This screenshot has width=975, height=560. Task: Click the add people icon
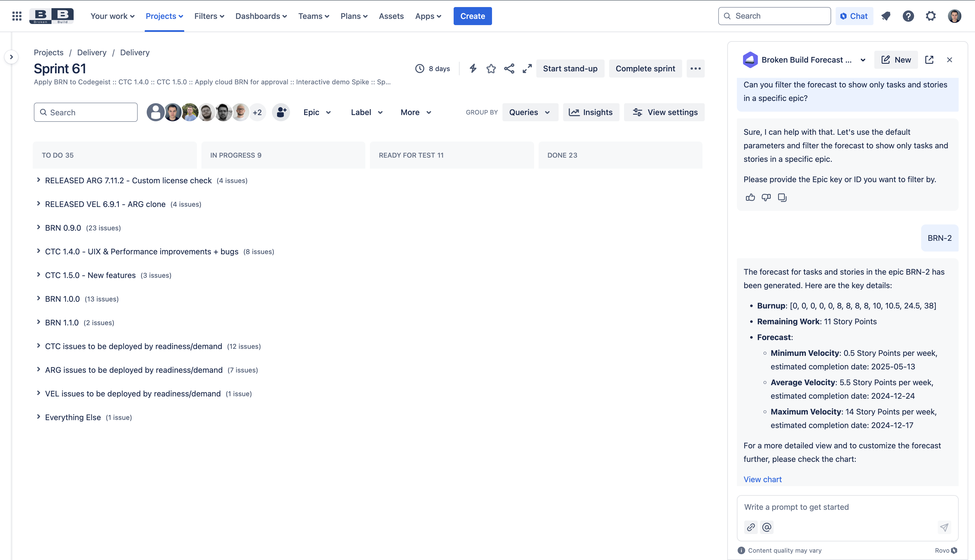[281, 112]
